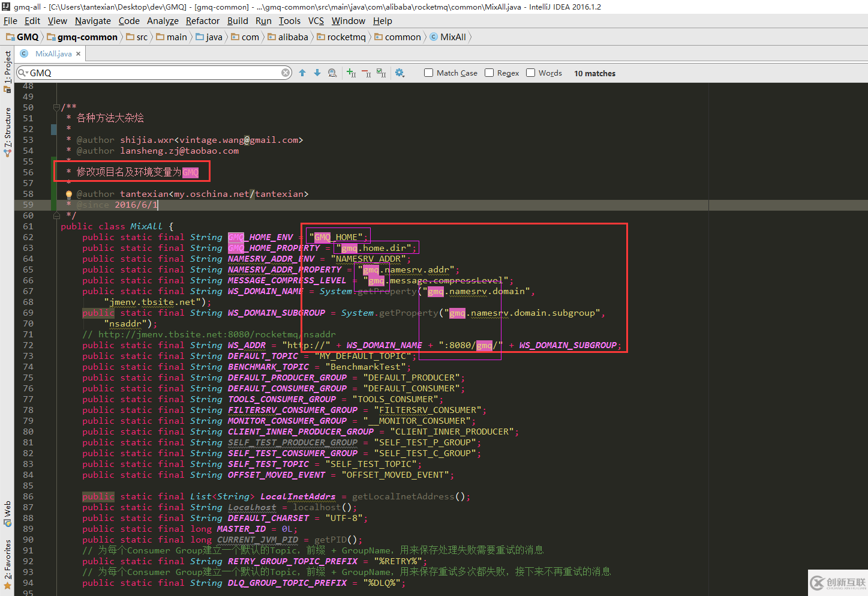Collapse the Javadoc comment at line 50

(56, 108)
